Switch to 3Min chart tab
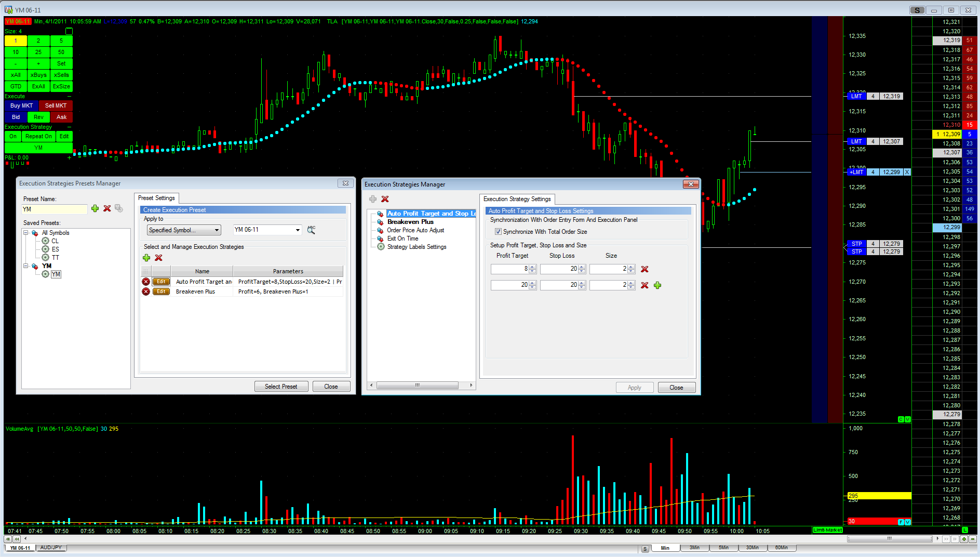Screen dimensions: 980x557 (695, 548)
